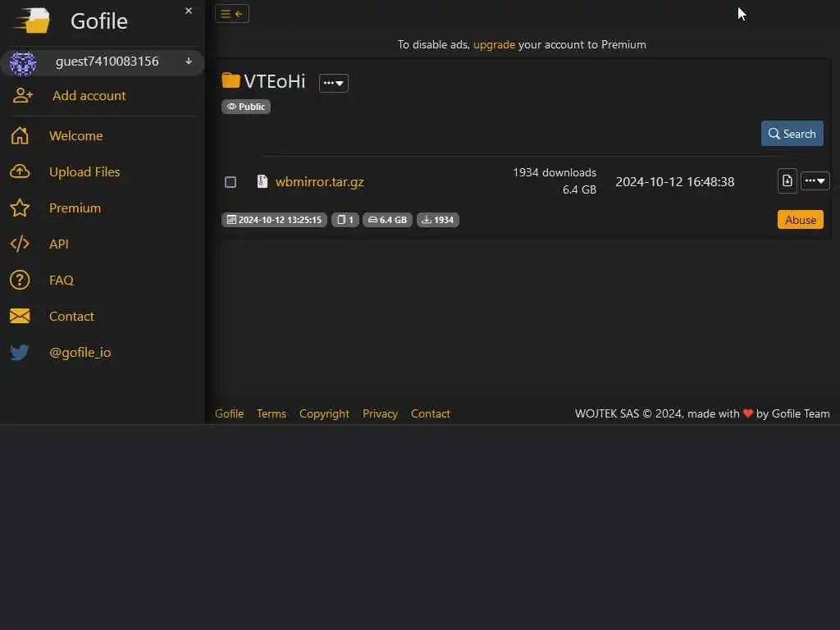
Task: Close the sidebar with the X icon
Action: (x=189, y=11)
